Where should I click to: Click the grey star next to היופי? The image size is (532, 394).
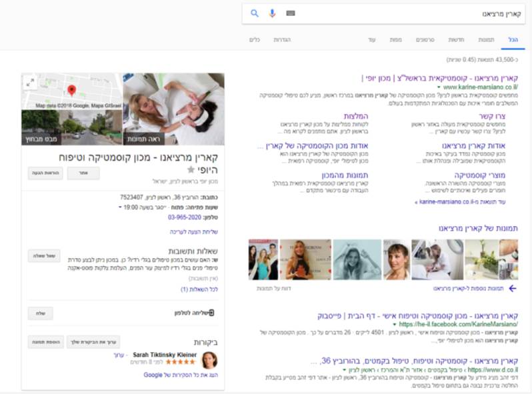[x=191, y=169]
